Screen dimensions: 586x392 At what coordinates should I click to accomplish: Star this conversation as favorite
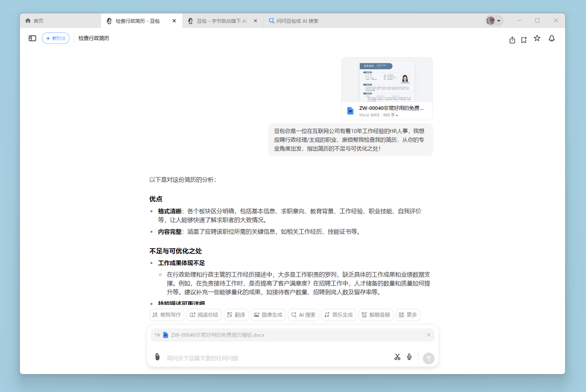pos(537,38)
